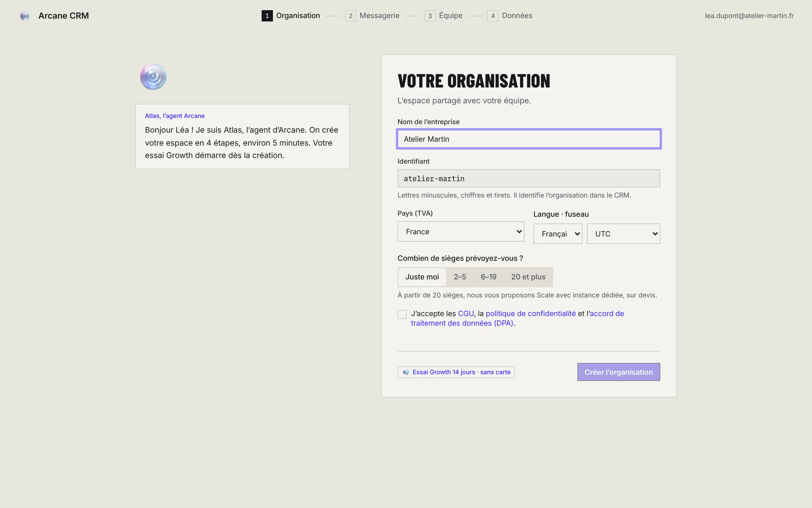Open the Français language dropdown
The height and width of the screenshot is (508, 812).
click(x=558, y=234)
